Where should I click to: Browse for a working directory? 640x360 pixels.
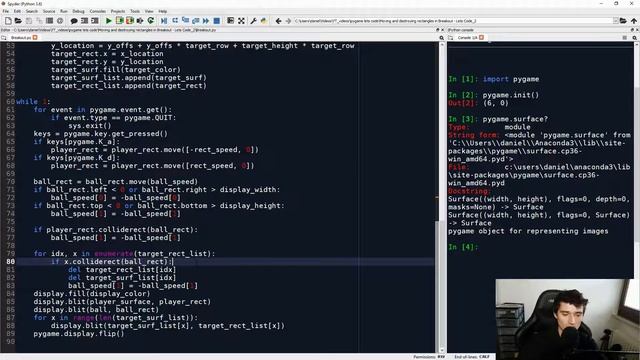(x=623, y=21)
